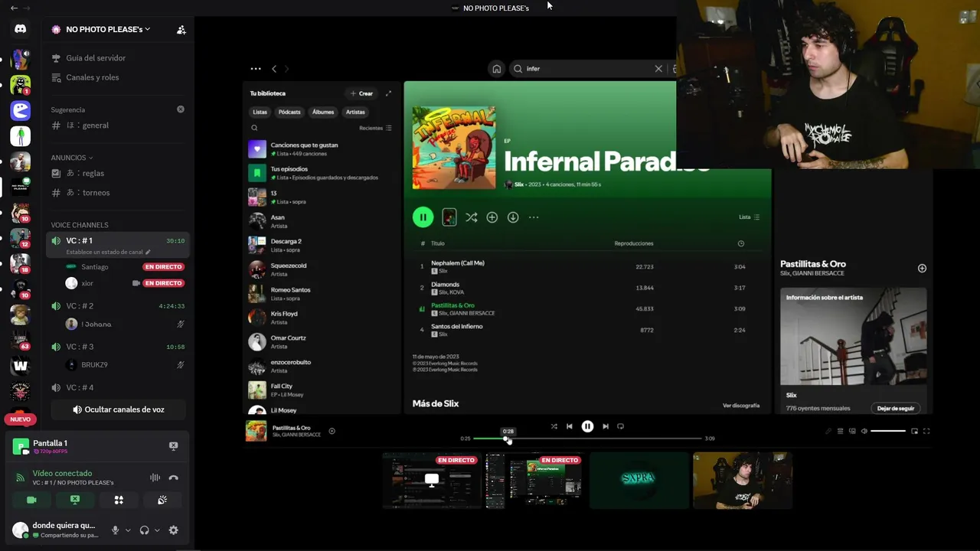Open Discord user settings gear
Viewport: 980px width, 551px height.
[x=174, y=530]
